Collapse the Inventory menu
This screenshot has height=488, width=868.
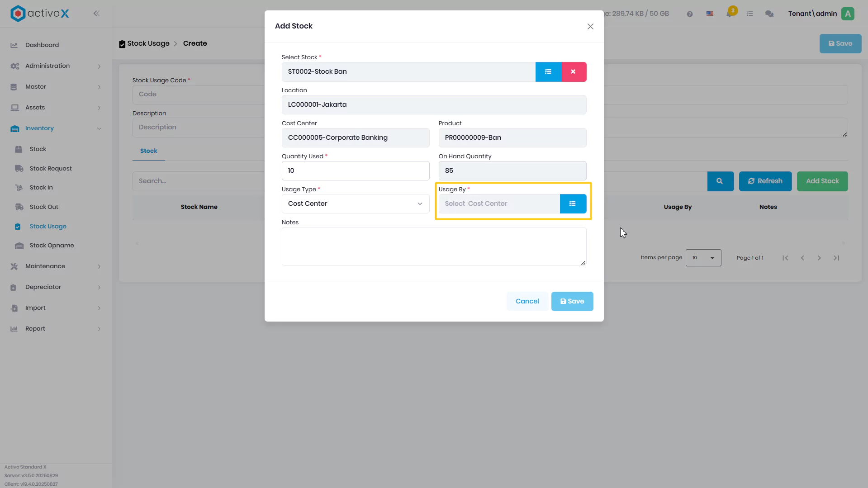pyautogui.click(x=56, y=128)
